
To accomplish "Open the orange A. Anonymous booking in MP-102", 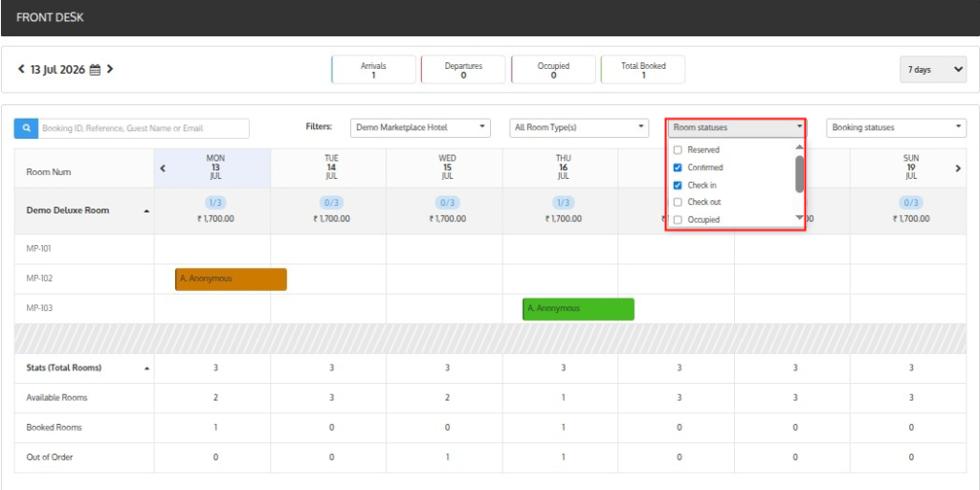I will tap(231, 279).
